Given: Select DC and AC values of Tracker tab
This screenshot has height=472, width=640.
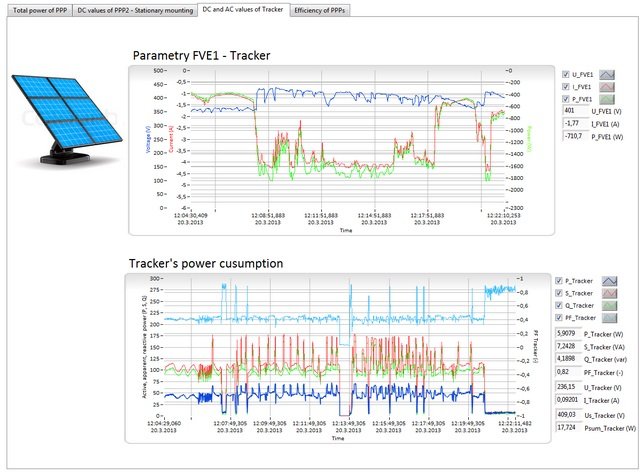Looking at the screenshot, I should [x=243, y=9].
